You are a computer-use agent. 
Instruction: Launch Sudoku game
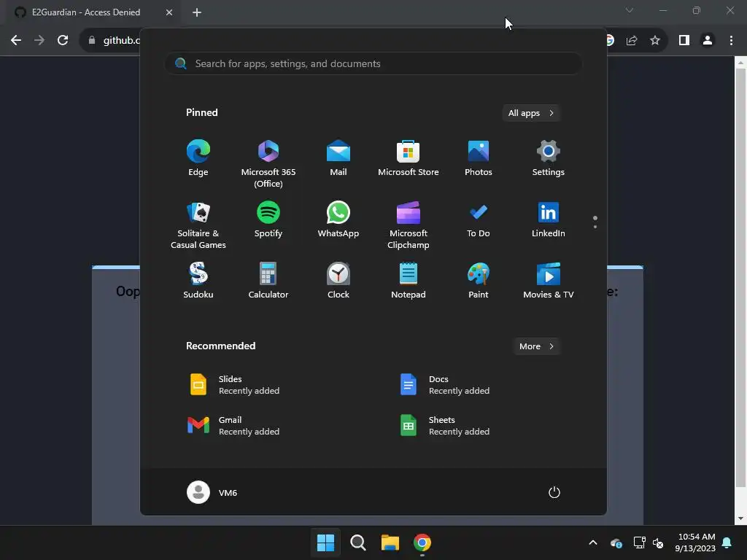coord(198,281)
